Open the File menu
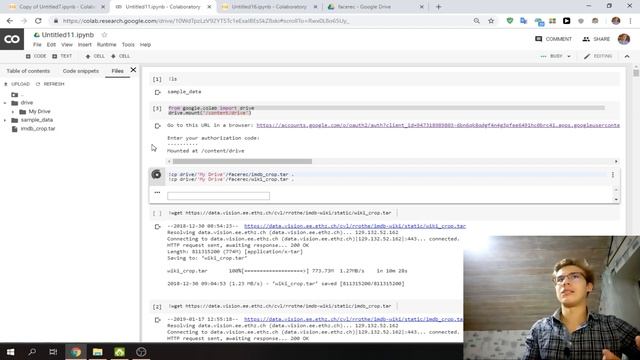The width and height of the screenshot is (640, 360). 37,44
